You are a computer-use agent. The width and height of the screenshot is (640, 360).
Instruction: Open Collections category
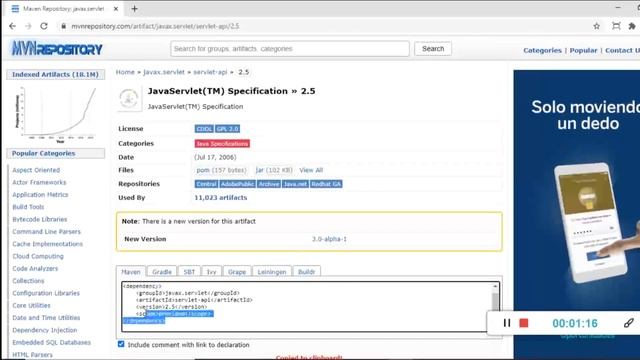pos(28,281)
